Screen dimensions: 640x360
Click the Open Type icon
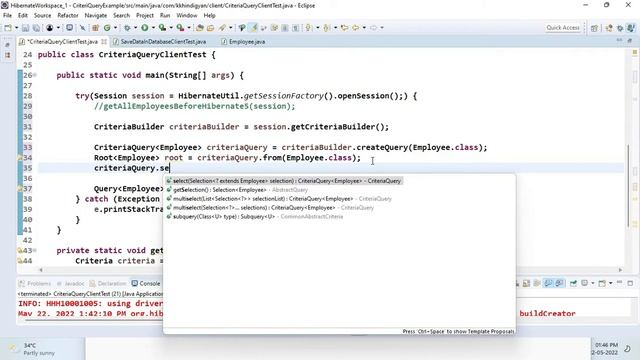click(x=200, y=28)
